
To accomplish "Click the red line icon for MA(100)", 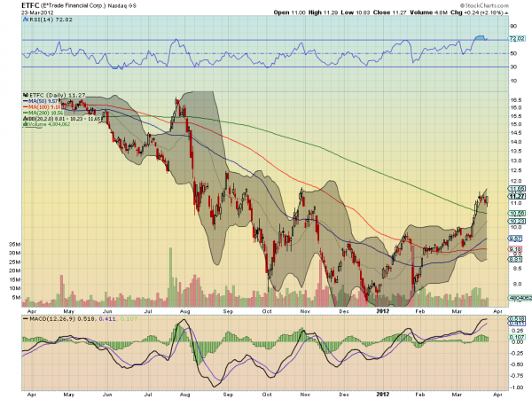I will [26, 107].
